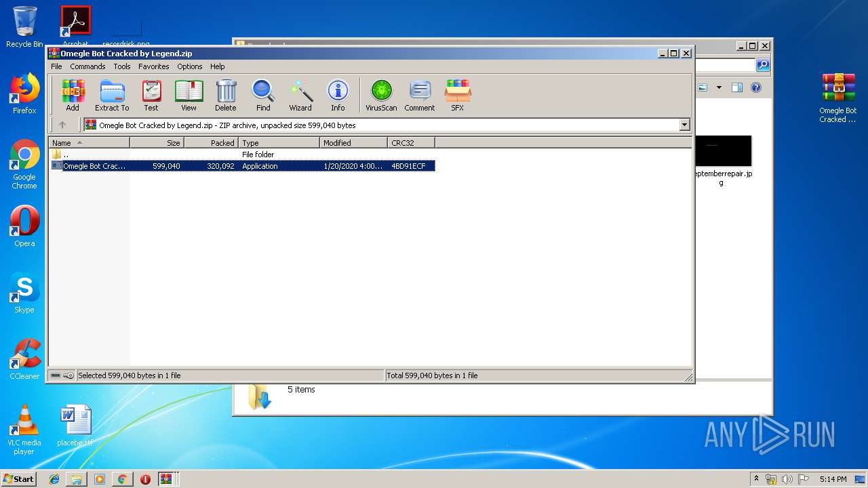The image size is (868, 488).
Task: Click the help icon in Explorer window
Action: pyautogui.click(x=756, y=87)
